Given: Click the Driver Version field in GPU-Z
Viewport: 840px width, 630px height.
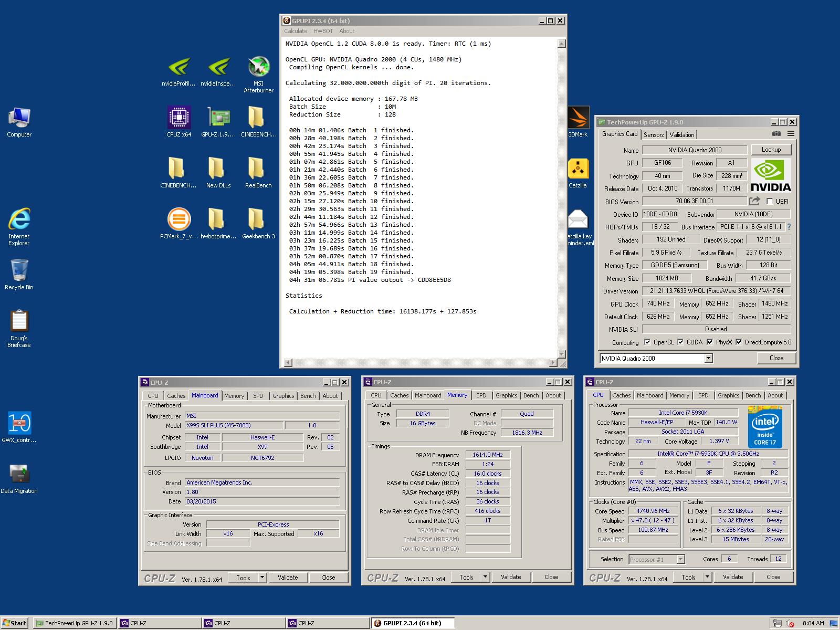Looking at the screenshot, I should click(716, 291).
